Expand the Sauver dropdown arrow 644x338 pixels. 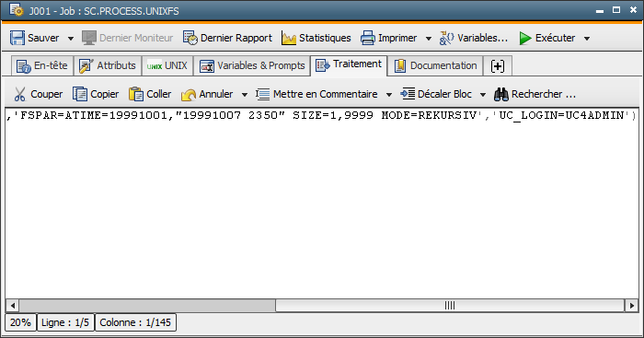(71, 39)
